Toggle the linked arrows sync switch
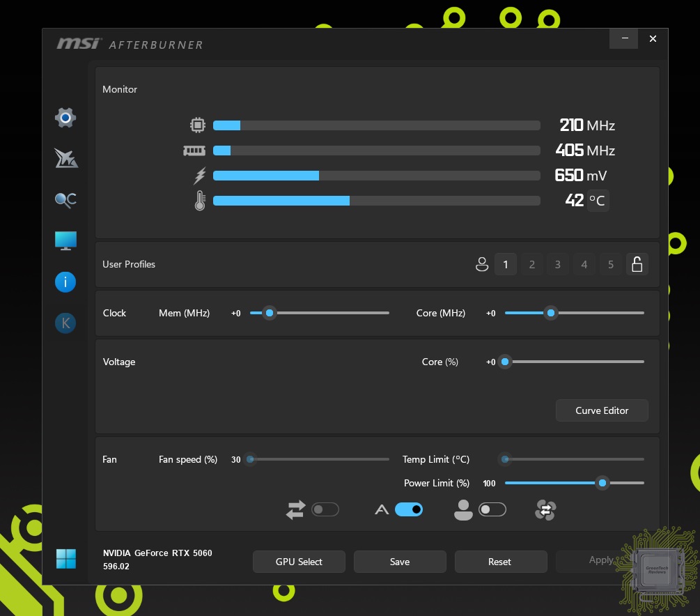Screen dimensions: 700x616 [x=325, y=510]
